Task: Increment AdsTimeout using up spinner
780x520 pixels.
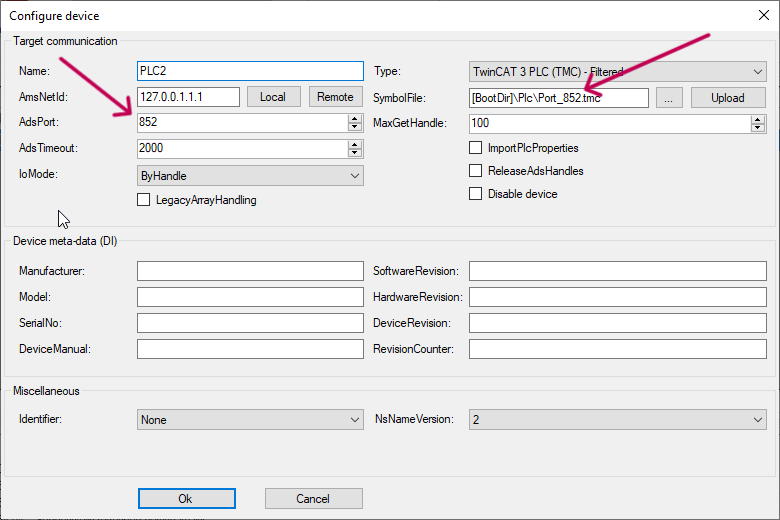Action: pyautogui.click(x=355, y=144)
